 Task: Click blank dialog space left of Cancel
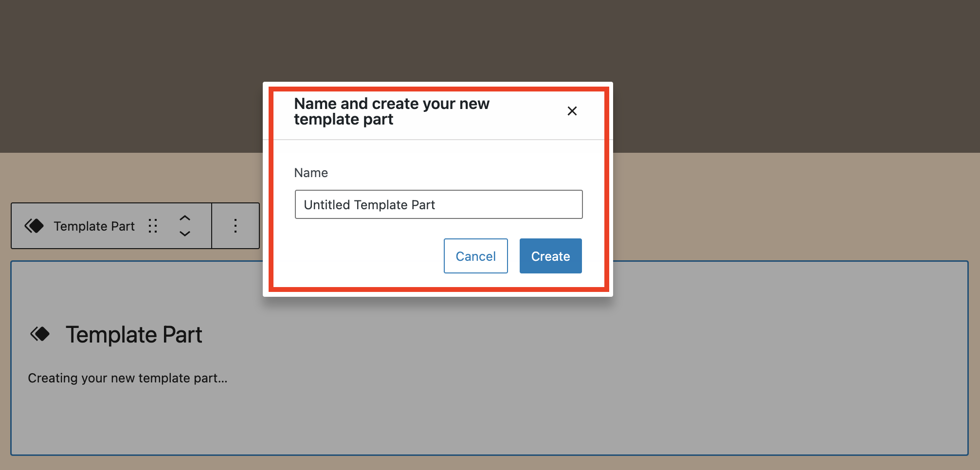pyautogui.click(x=365, y=256)
